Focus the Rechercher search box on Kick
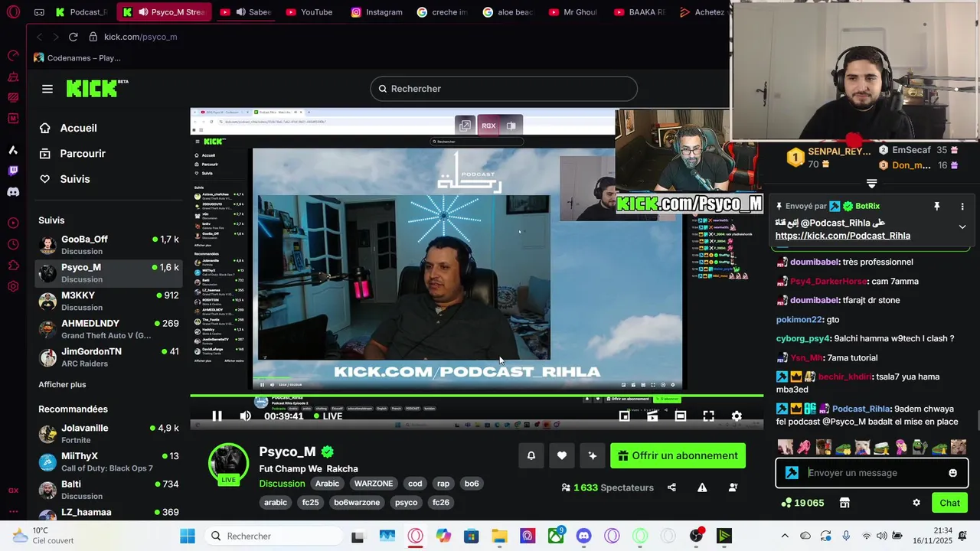 coord(504,89)
